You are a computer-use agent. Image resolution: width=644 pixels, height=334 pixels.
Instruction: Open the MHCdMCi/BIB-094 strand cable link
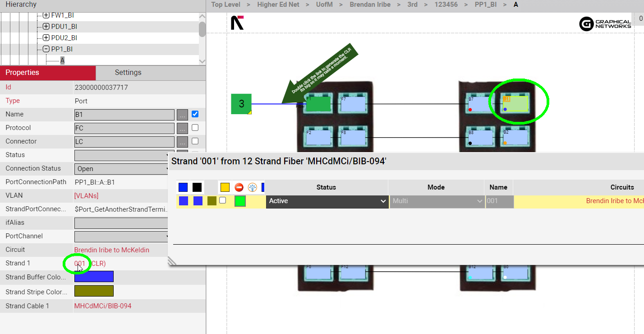coord(103,306)
